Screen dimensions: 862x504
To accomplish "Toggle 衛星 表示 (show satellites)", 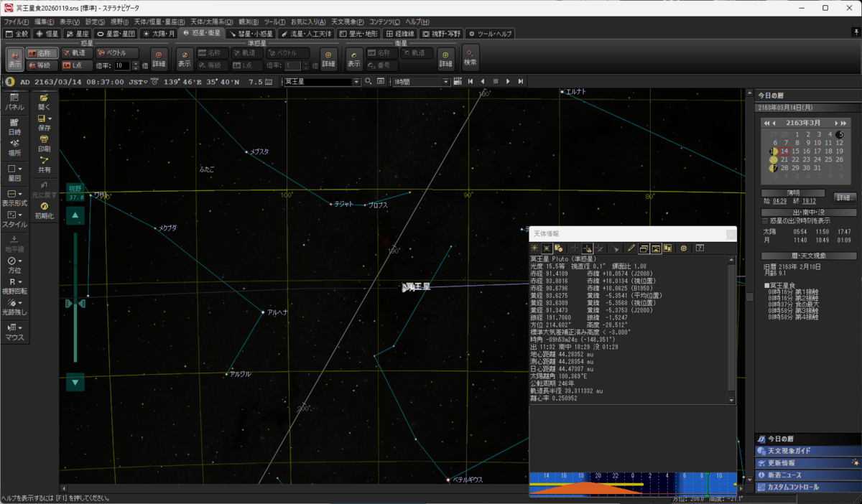I will point(354,59).
